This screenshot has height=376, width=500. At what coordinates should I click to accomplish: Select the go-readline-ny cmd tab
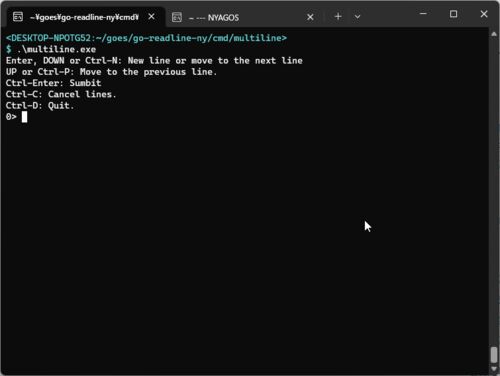tap(85, 17)
